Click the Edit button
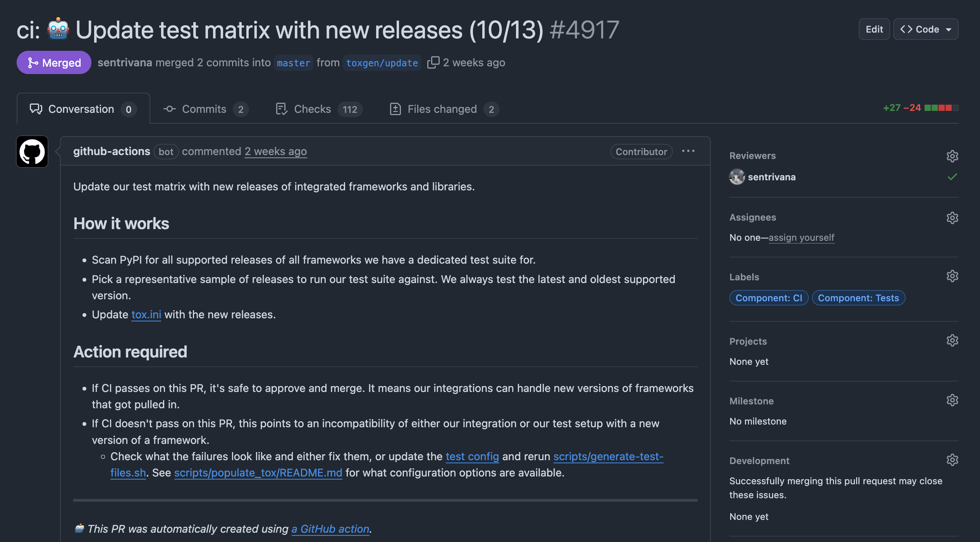This screenshot has height=542, width=980. (874, 29)
